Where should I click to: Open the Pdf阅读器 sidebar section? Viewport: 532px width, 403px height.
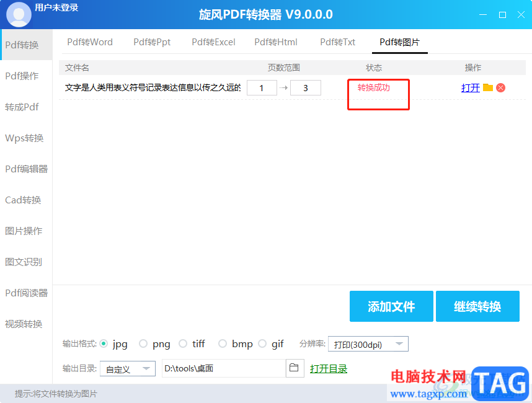[x=26, y=293]
